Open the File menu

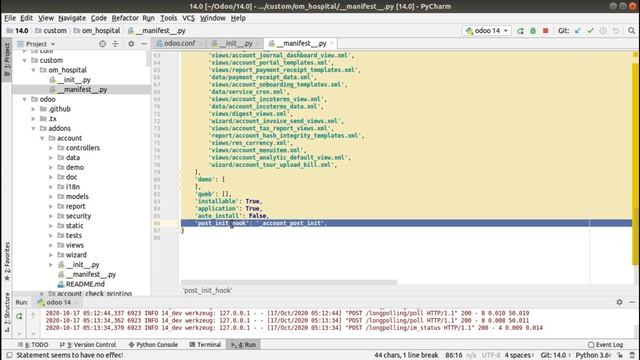(10, 18)
